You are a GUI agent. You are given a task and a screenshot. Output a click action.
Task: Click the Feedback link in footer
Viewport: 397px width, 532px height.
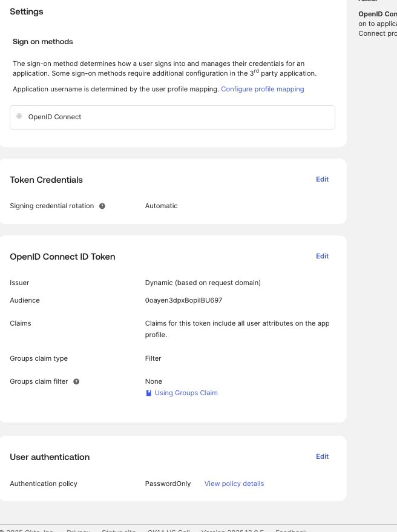[290, 530]
